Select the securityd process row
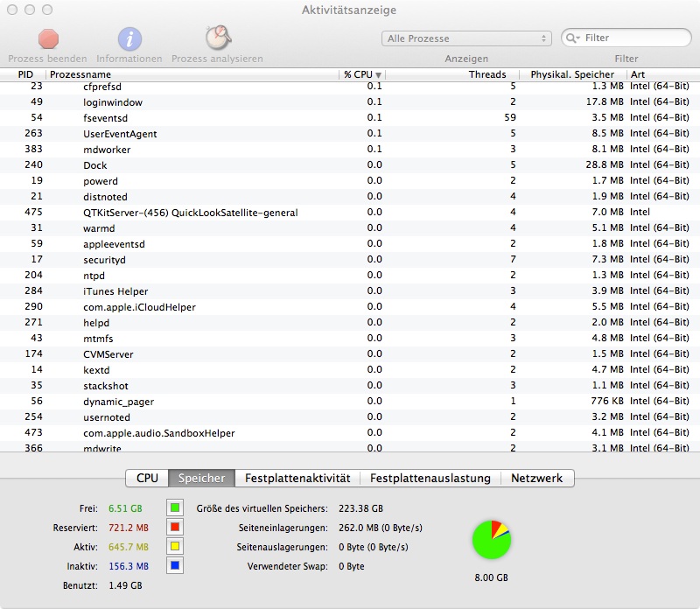 [350, 259]
